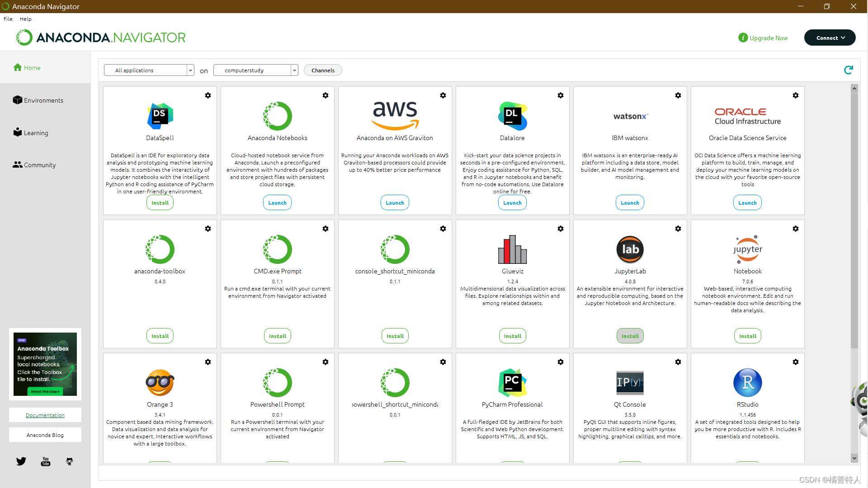
Task: Open the RStudio tile gear menu
Action: tap(796, 362)
